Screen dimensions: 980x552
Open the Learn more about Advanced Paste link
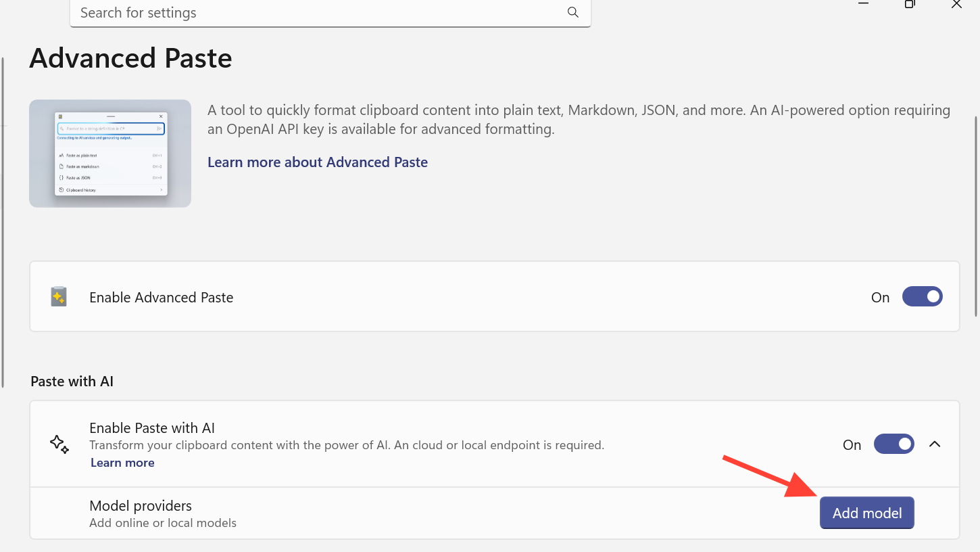point(318,162)
